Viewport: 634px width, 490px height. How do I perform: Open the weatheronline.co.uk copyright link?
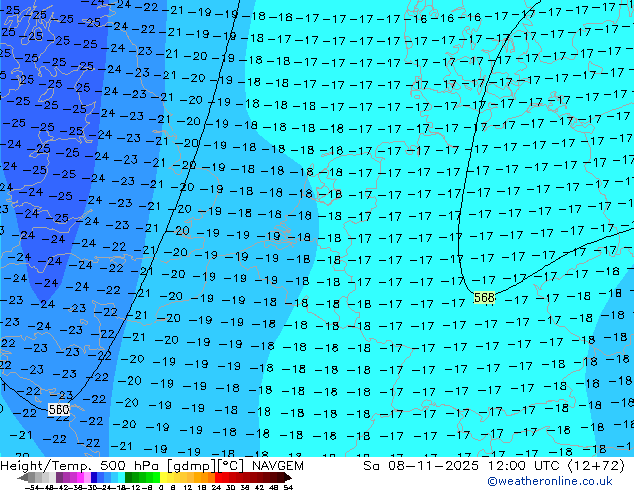[550, 481]
